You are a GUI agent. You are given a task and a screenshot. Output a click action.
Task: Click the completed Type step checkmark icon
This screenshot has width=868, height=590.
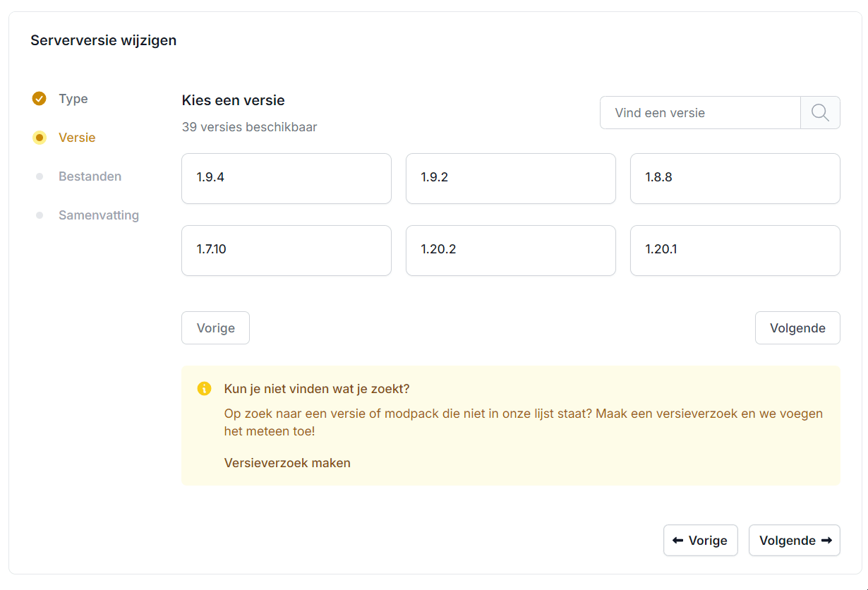(40, 99)
